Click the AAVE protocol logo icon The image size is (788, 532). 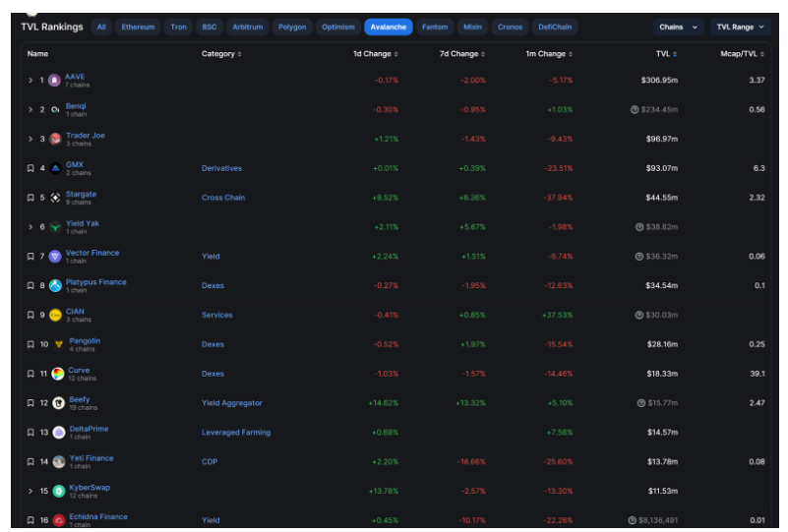[54, 81]
